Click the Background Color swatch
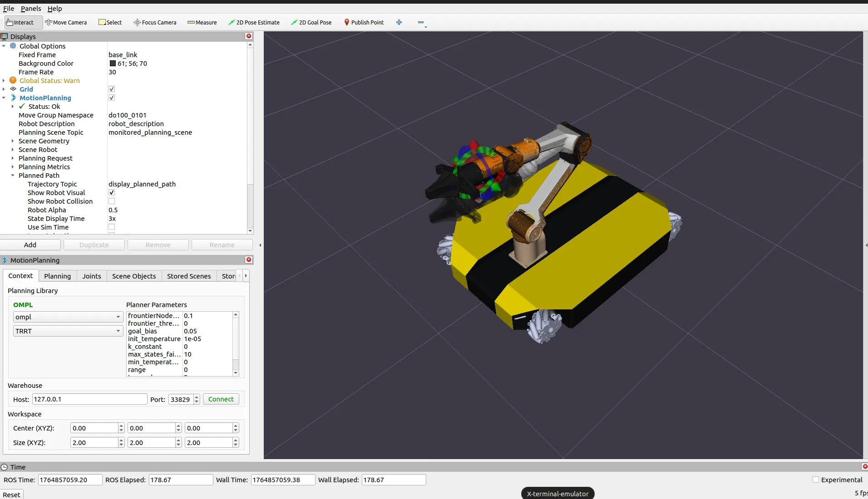The width and height of the screenshot is (868, 499). pos(113,64)
